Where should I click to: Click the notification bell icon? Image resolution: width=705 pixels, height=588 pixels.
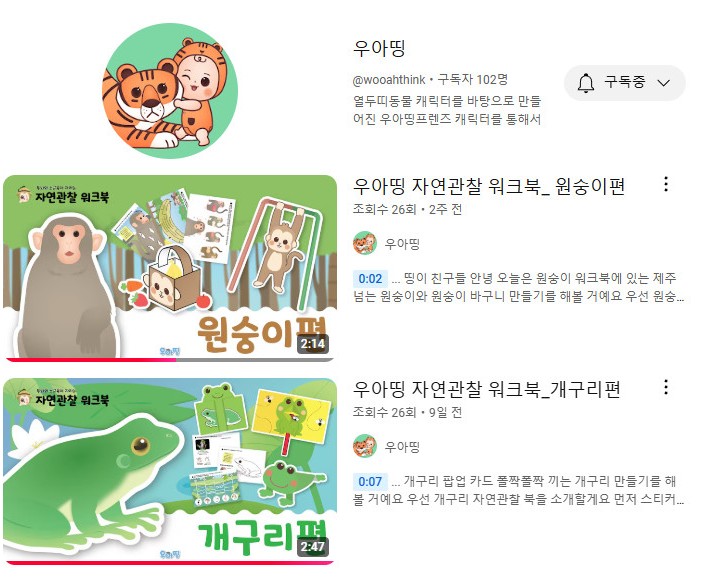(585, 83)
